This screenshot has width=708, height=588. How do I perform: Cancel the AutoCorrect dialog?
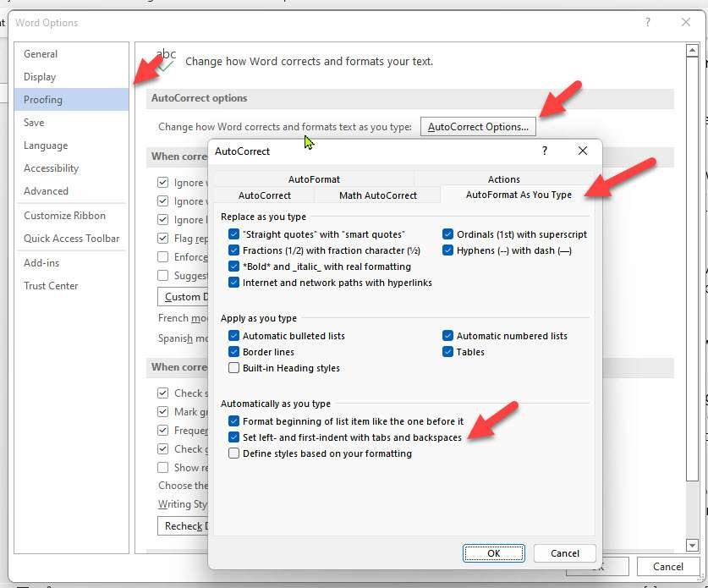[x=564, y=552]
